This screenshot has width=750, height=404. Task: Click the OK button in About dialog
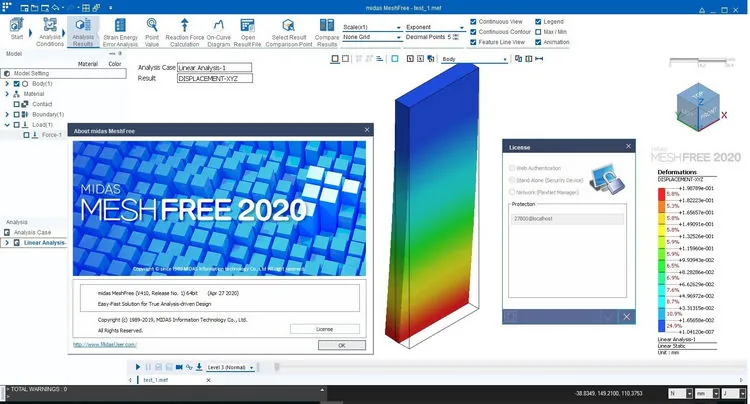coord(342,345)
